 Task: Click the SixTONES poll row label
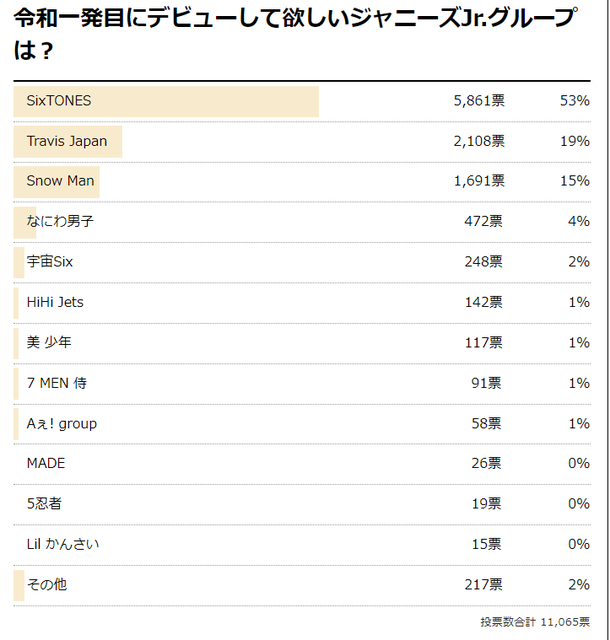point(59,101)
